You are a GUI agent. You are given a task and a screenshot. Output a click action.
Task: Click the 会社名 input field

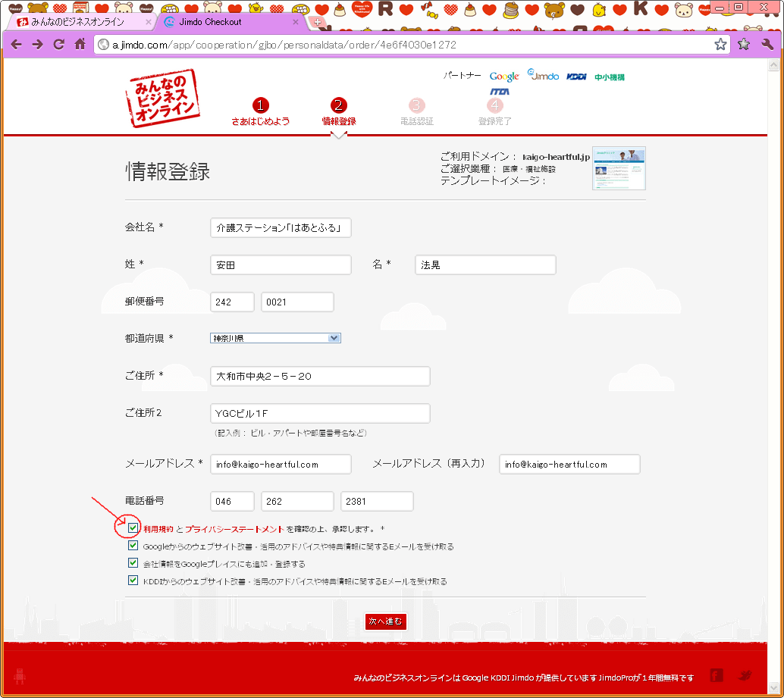(281, 227)
